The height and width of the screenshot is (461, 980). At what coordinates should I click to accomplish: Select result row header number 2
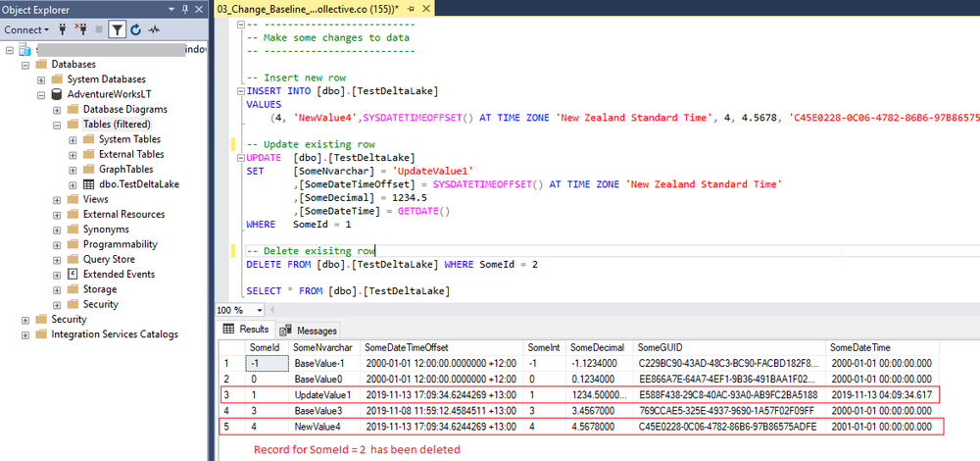230,379
